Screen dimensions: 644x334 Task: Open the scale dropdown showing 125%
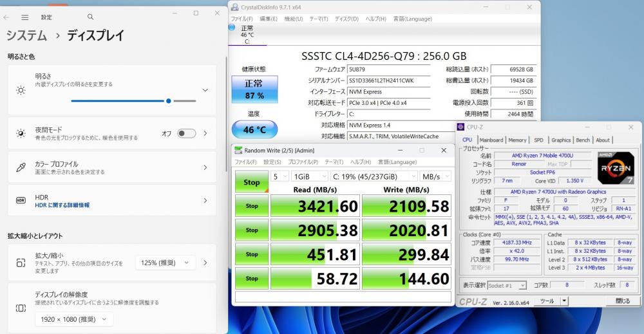pyautogui.click(x=165, y=263)
